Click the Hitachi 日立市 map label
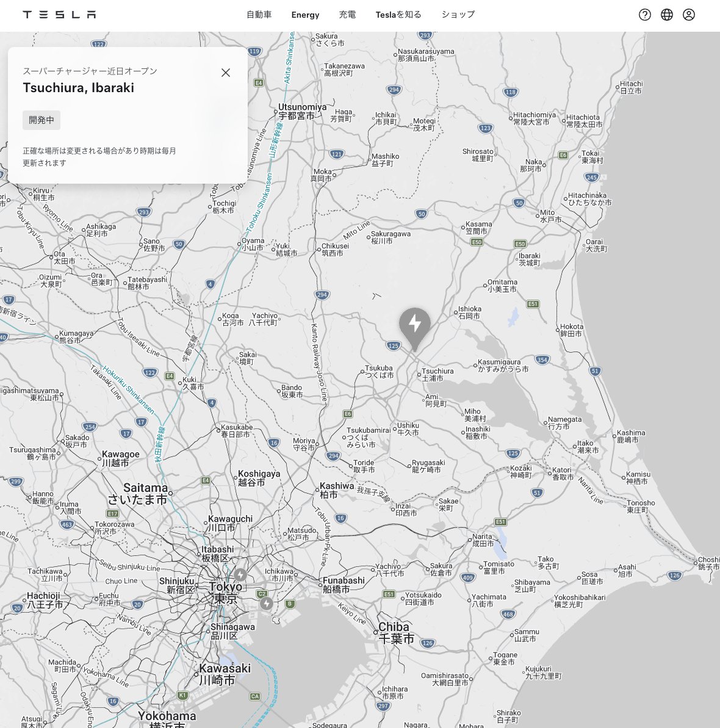The width and height of the screenshot is (720, 728). 632,87
